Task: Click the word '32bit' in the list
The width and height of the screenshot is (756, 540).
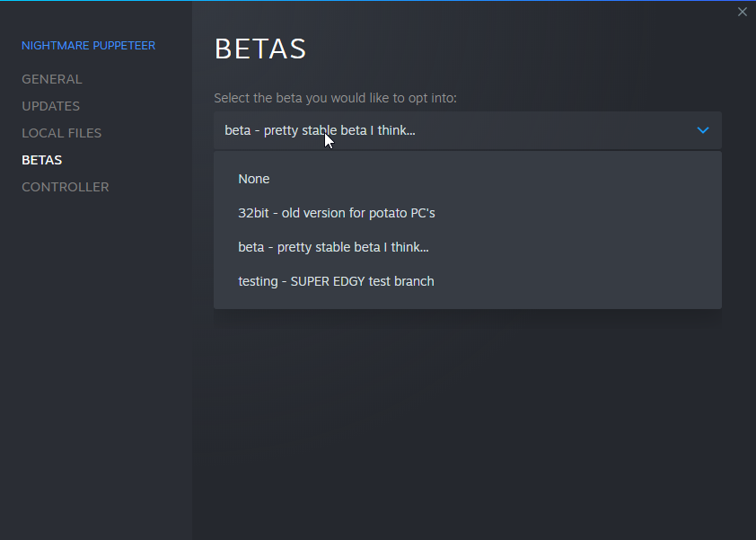Action: 253,213
